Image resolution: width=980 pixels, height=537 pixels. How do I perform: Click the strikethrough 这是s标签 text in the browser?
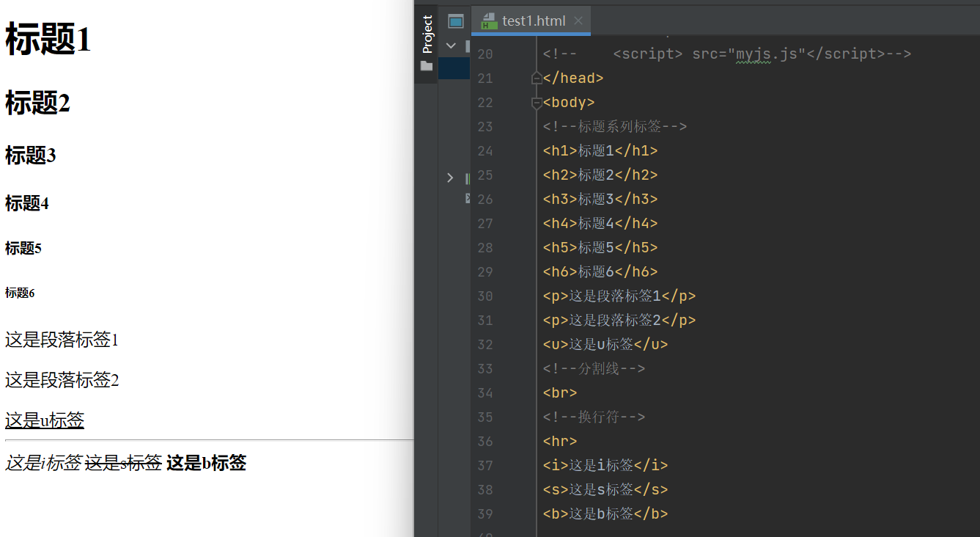123,463
